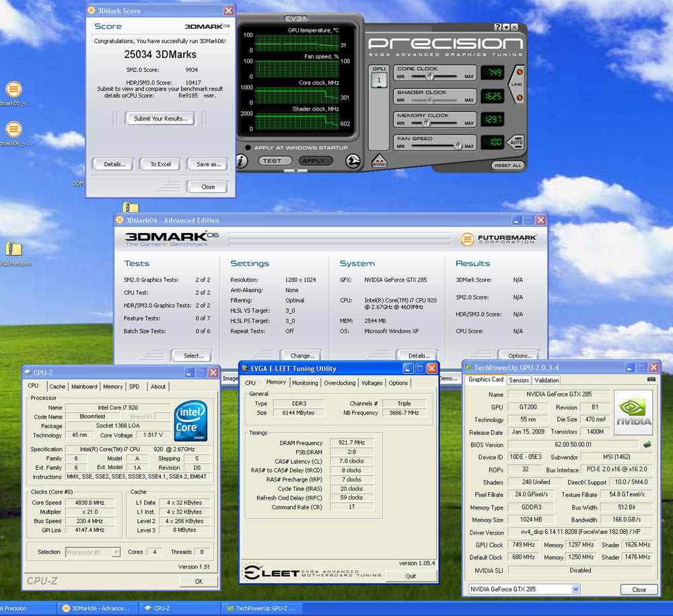
Task: Click the GPU-Z Name field
Action: (x=559, y=394)
